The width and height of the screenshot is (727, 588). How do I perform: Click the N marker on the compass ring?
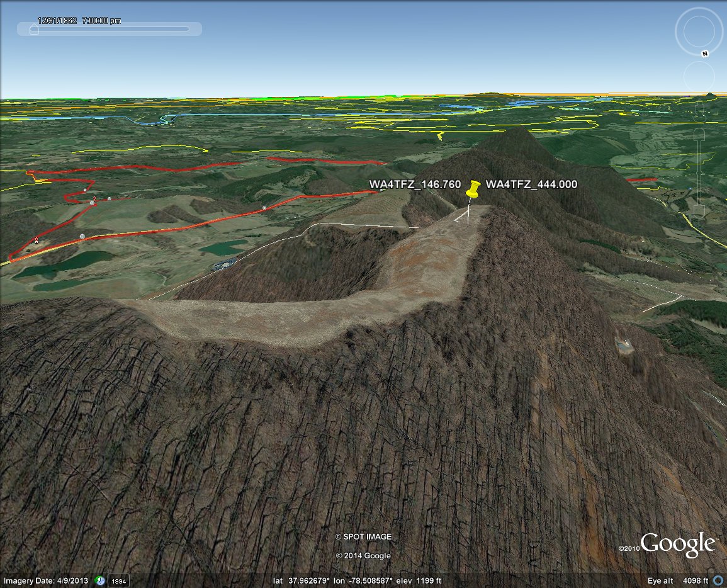(705, 54)
